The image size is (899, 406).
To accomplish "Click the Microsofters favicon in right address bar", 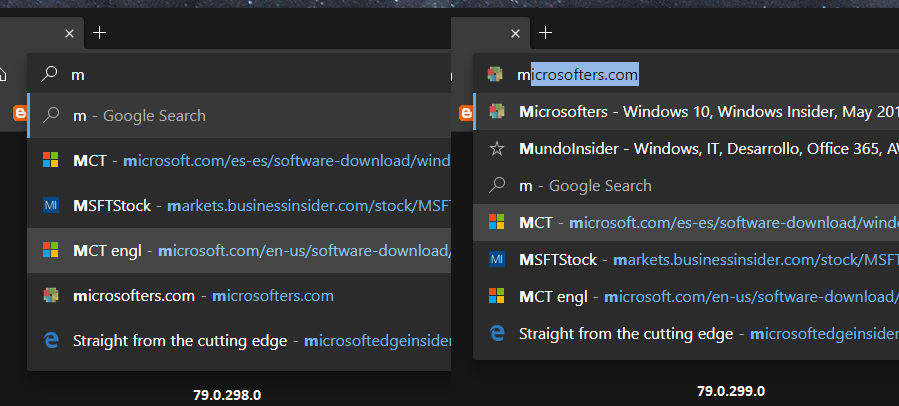I will tap(495, 74).
